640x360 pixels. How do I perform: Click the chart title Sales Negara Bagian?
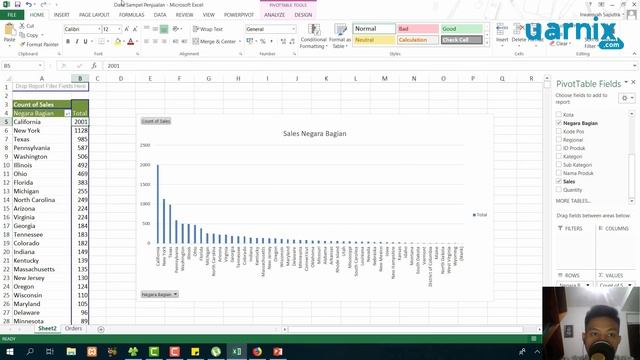315,133
